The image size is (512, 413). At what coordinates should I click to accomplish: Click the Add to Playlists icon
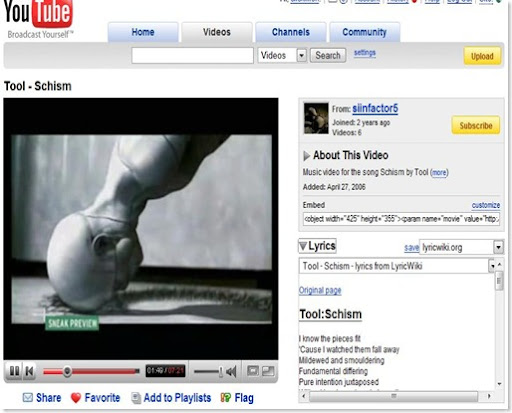[x=136, y=398]
